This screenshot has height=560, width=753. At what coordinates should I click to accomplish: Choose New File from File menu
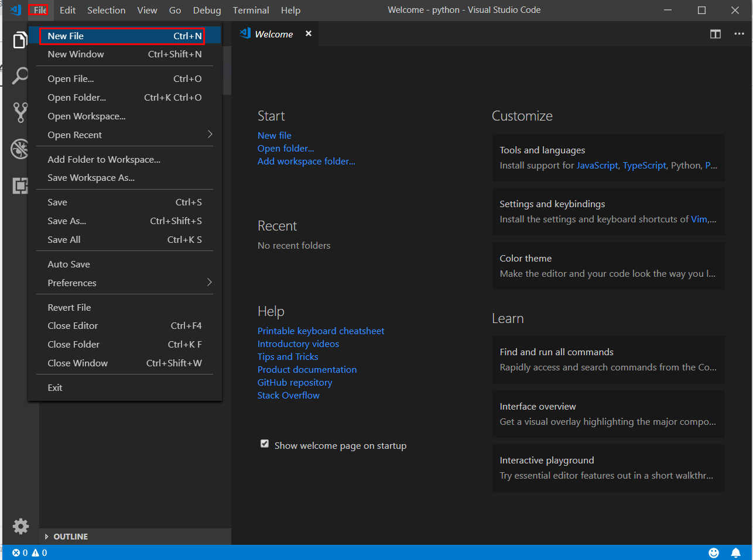coord(125,36)
